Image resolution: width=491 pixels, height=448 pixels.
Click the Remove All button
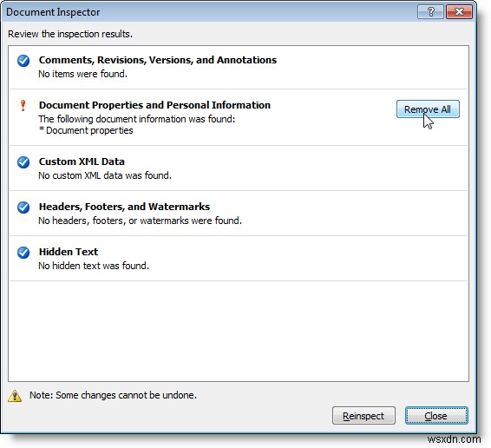tap(428, 109)
